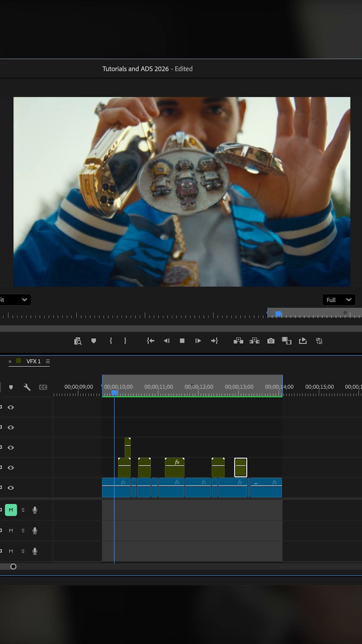
Task: Open the Full playback resolution dropdown
Action: tap(339, 300)
